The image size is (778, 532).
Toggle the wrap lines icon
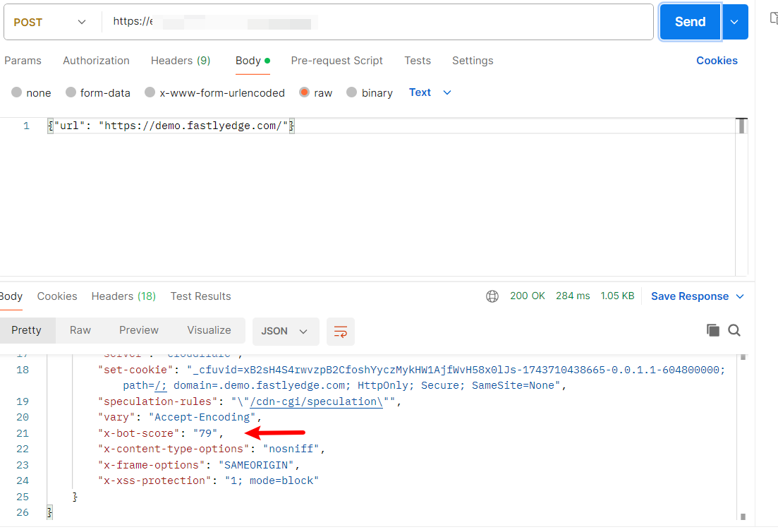tap(341, 331)
